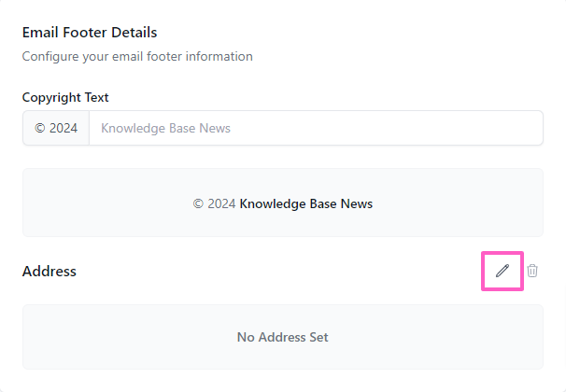Click the © 2024 input prefix
Screen dimensions: 566x392
tap(56, 128)
